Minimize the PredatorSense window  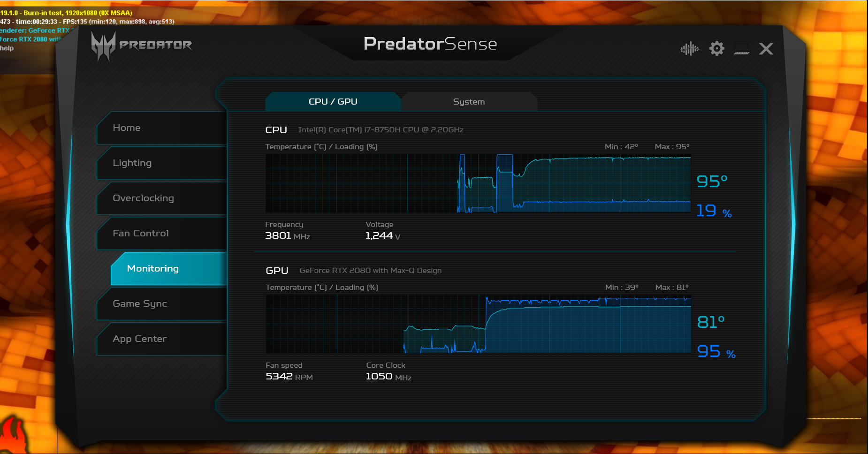[741, 49]
